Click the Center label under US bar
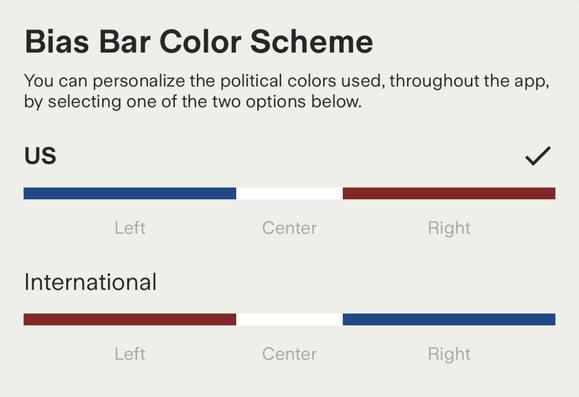Screen dimensions: 579x397 290,228
